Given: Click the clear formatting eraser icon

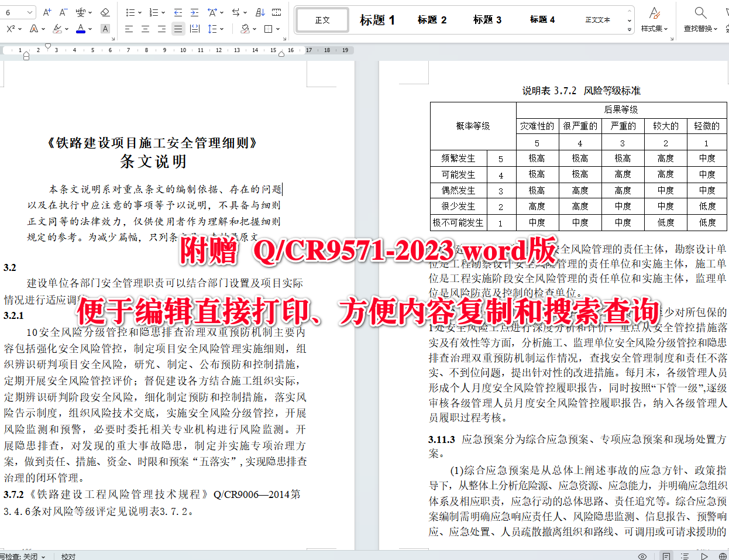Looking at the screenshot, I should 105,11.
